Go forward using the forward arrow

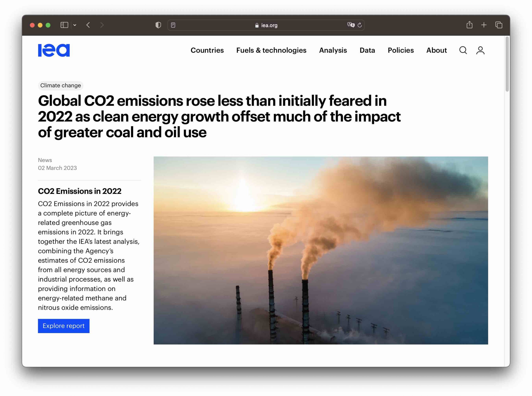[x=102, y=25]
